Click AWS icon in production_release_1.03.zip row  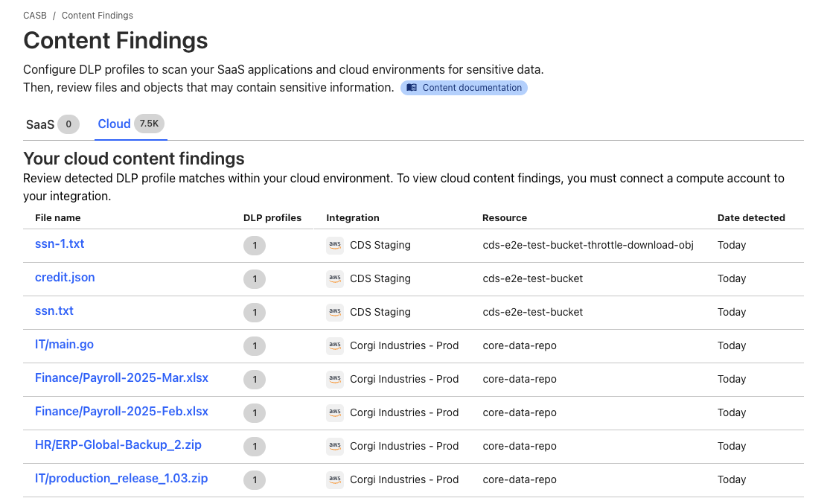(x=335, y=479)
